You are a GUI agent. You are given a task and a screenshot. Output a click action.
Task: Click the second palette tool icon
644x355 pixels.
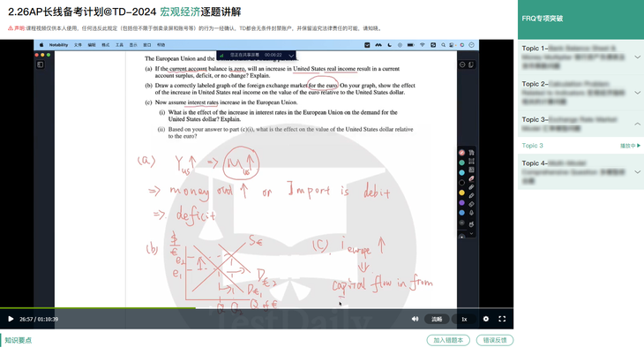(471, 161)
